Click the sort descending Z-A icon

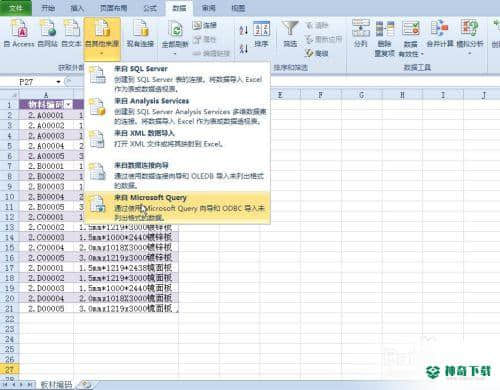click(x=244, y=49)
